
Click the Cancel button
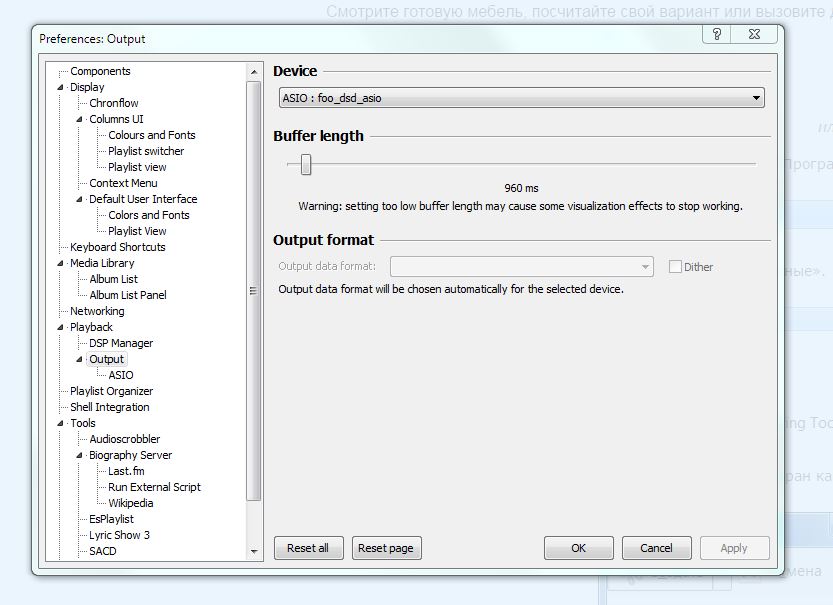[x=656, y=548]
